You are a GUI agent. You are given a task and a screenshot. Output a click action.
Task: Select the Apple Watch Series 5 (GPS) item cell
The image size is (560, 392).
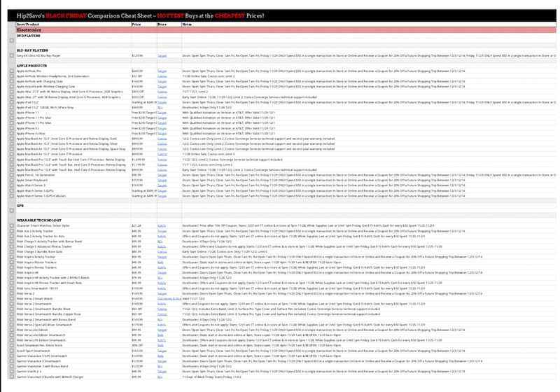click(73, 190)
